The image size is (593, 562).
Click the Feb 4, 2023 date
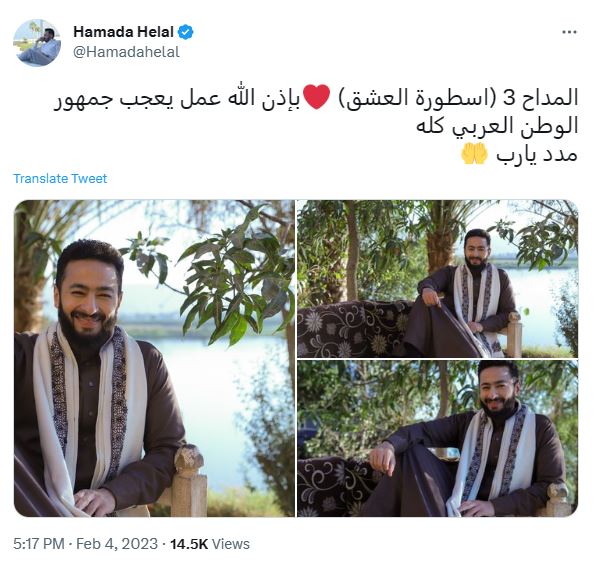pos(117,544)
